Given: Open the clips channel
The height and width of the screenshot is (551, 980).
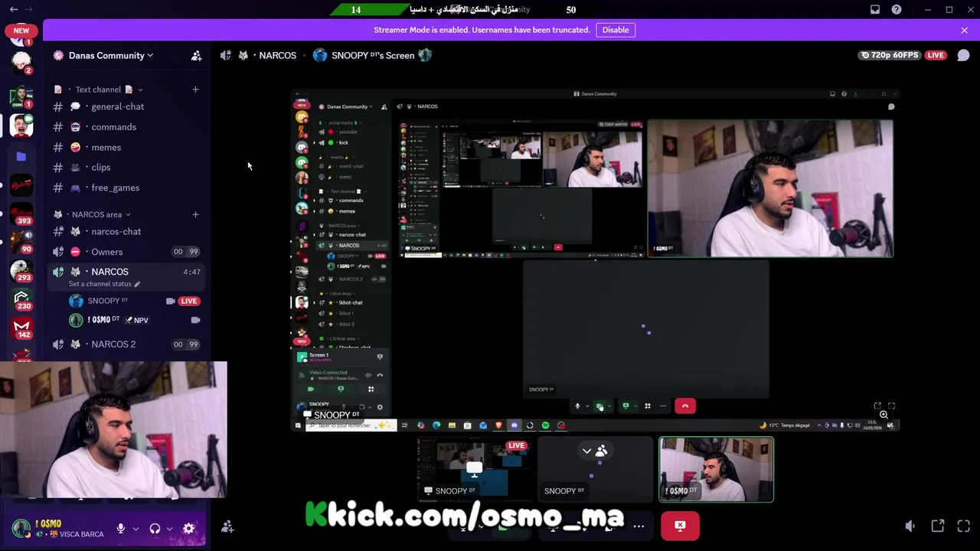Looking at the screenshot, I should click(100, 167).
